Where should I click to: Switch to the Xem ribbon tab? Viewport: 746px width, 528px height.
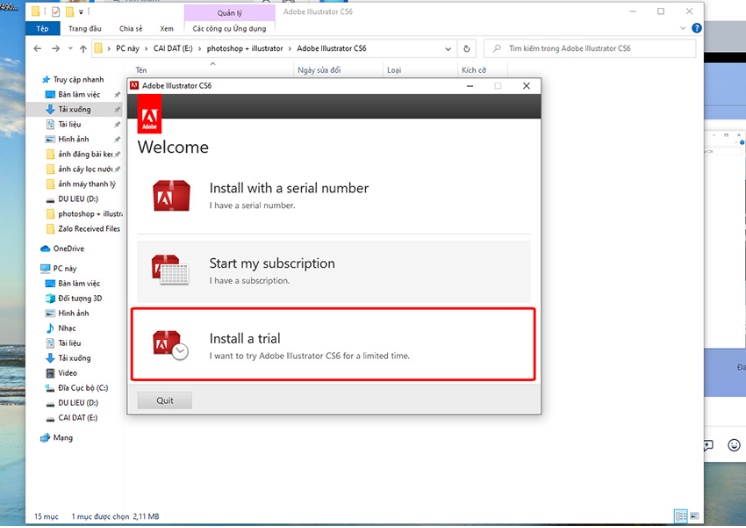[167, 29]
